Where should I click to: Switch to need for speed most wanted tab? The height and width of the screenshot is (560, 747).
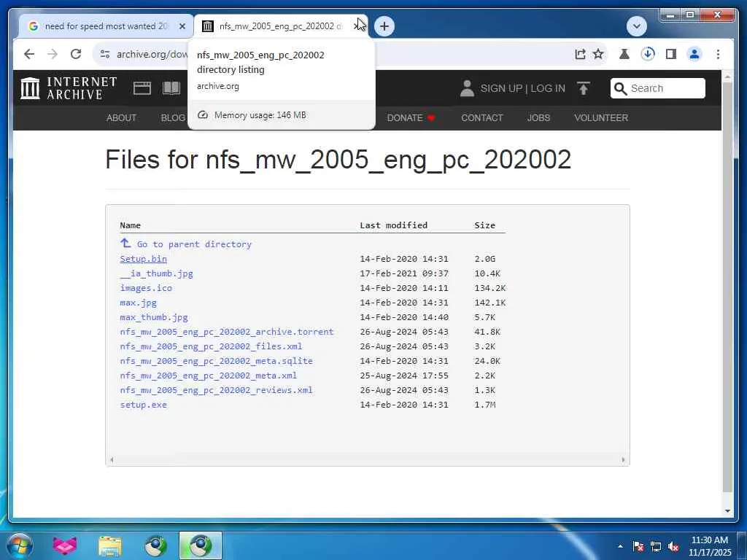(106, 26)
